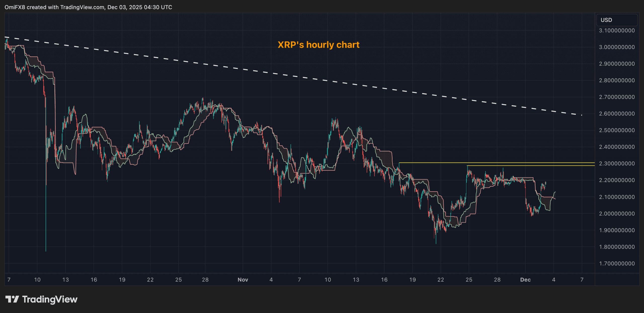
Task: Click the 10 date label after Nov
Action: tap(328, 280)
